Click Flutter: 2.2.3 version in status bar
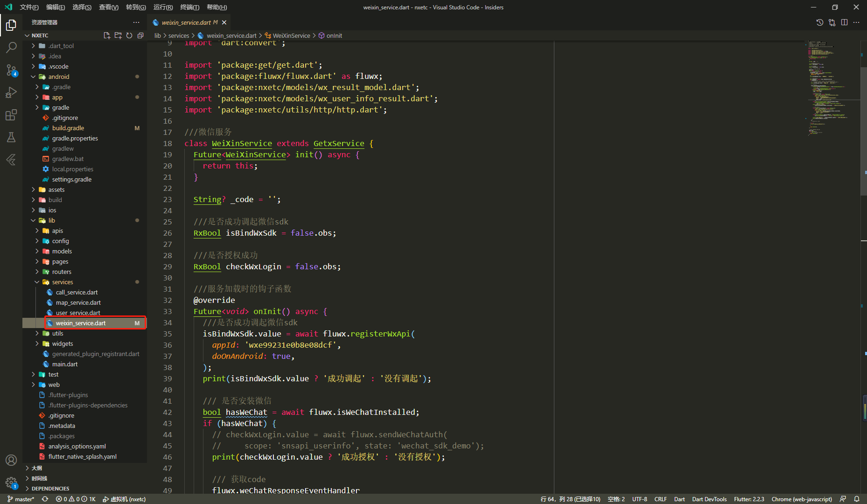Image resolution: width=867 pixels, height=504 pixels. (x=749, y=499)
